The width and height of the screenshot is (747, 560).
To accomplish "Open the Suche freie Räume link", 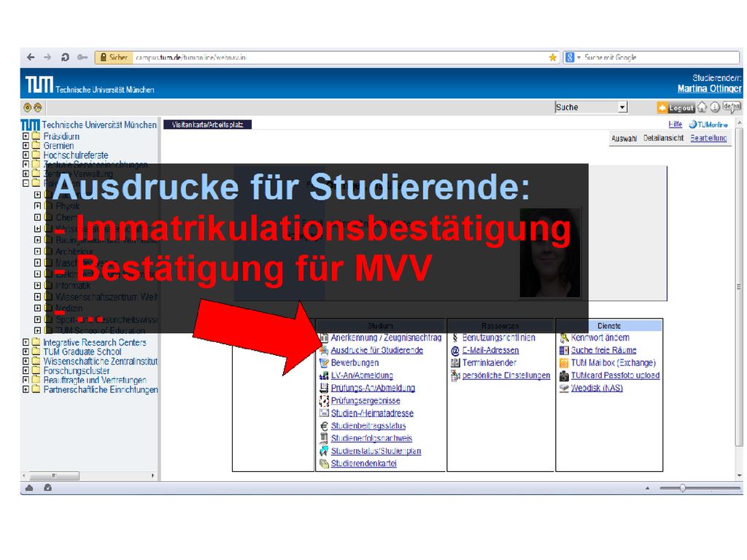I will (x=603, y=350).
